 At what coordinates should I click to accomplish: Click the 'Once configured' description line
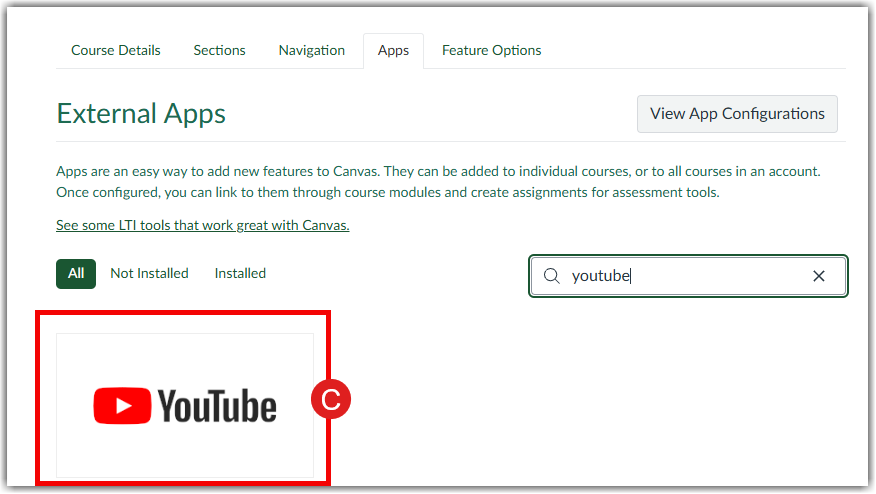(x=387, y=192)
